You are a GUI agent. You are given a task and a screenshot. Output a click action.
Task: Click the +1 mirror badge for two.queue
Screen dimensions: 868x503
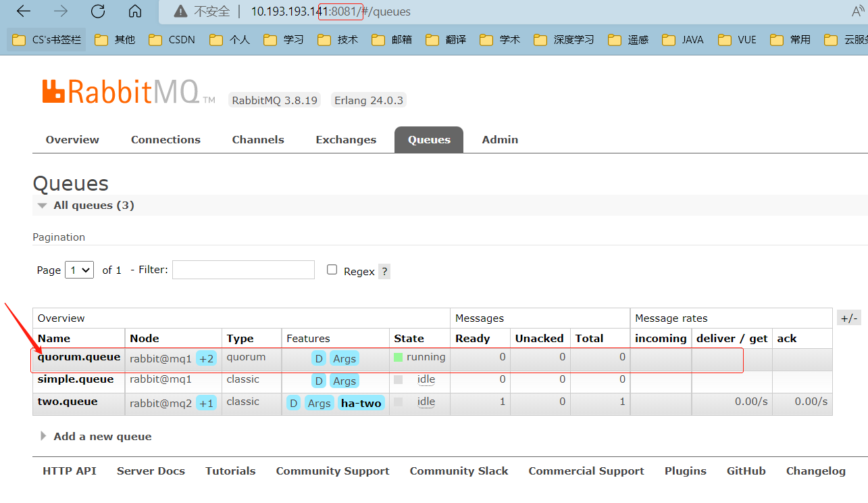[206, 403]
